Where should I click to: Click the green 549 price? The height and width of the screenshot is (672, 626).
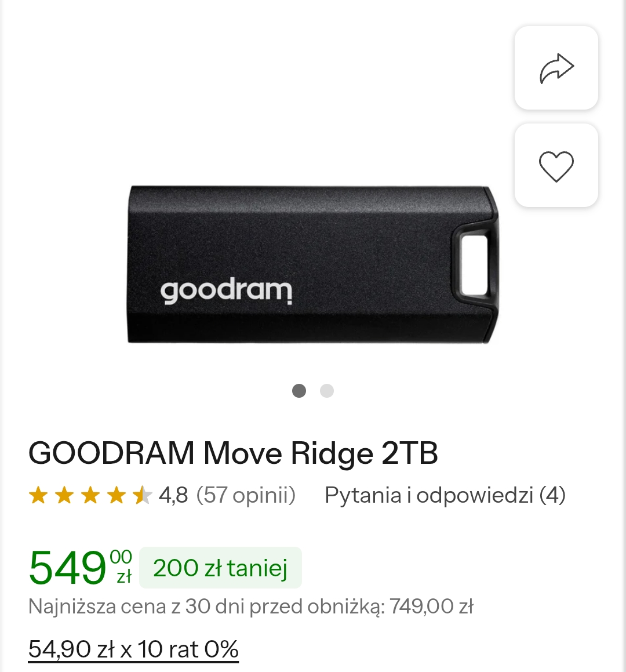tap(67, 568)
